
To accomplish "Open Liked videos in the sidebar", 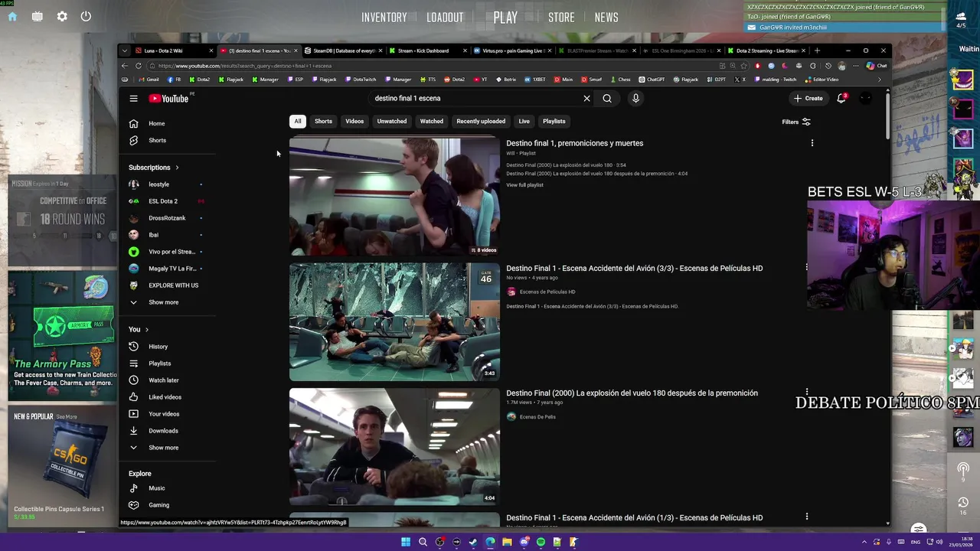I will [x=165, y=397].
